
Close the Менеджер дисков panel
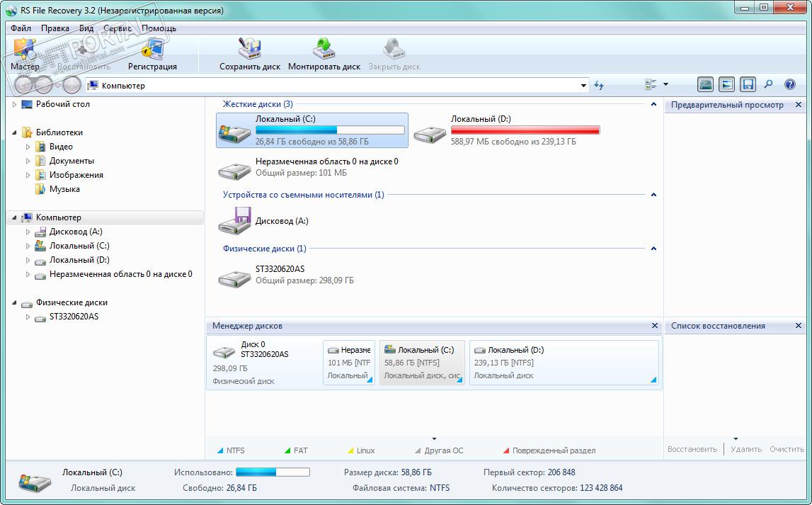[655, 326]
